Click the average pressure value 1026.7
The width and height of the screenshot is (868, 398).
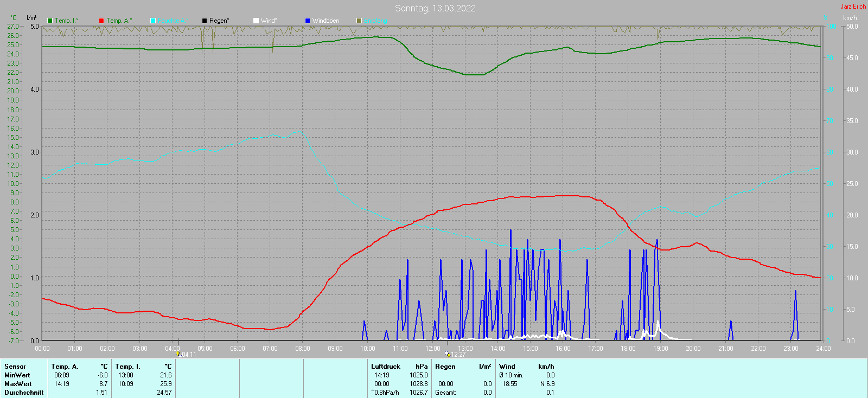pos(419,393)
